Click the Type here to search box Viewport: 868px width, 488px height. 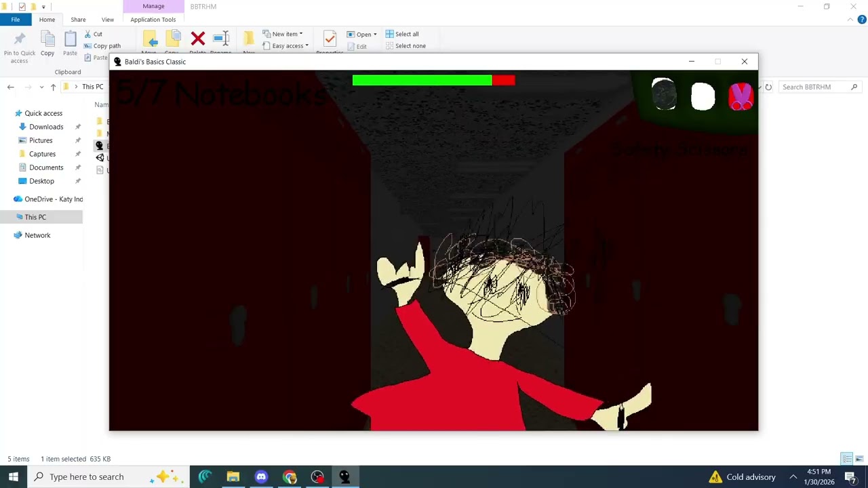pos(108,476)
